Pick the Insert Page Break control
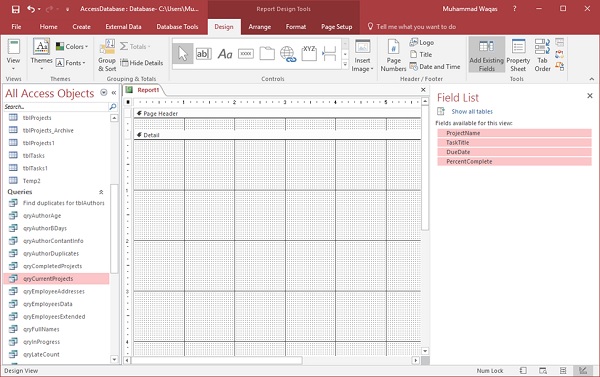Viewport: 600px width, 377px height. (x=329, y=54)
